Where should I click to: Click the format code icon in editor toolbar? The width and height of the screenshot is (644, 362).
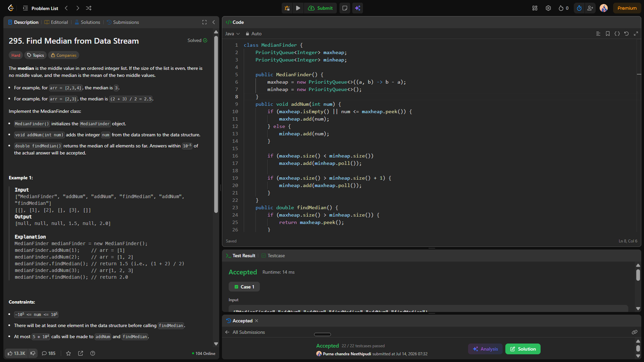tap(598, 34)
